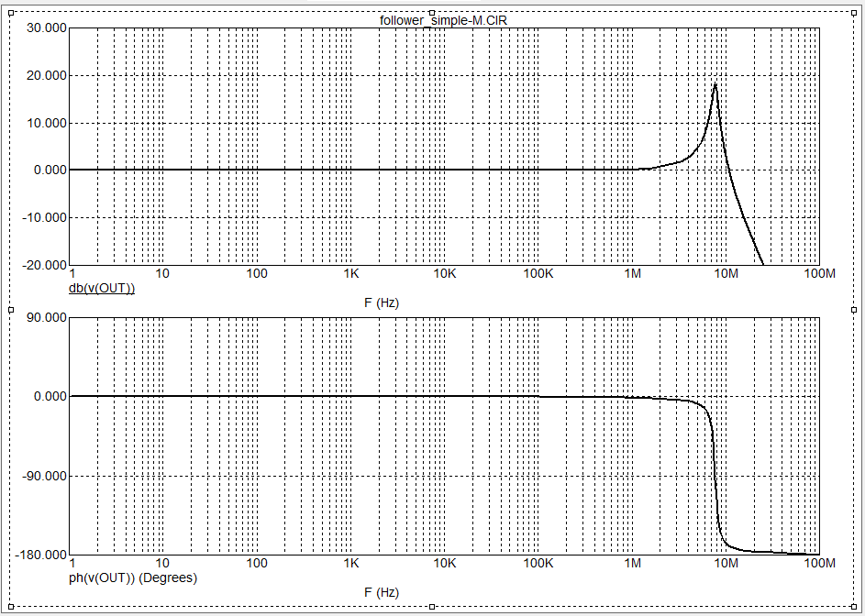865x616 pixels.
Task: Click the 20.000 value on the gain axis
Action: coord(47,75)
